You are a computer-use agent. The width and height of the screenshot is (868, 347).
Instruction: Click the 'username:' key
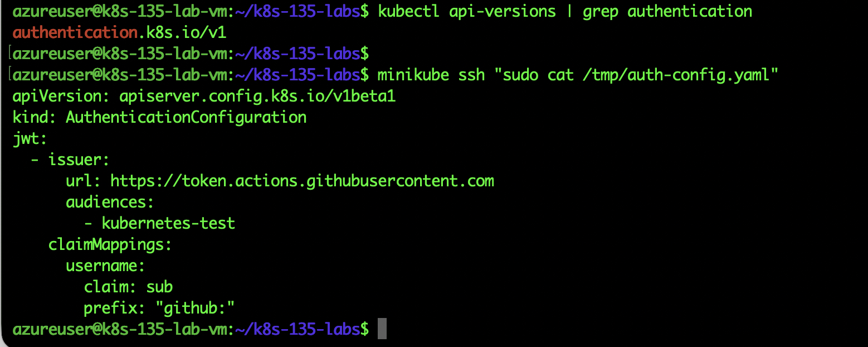coord(105,266)
